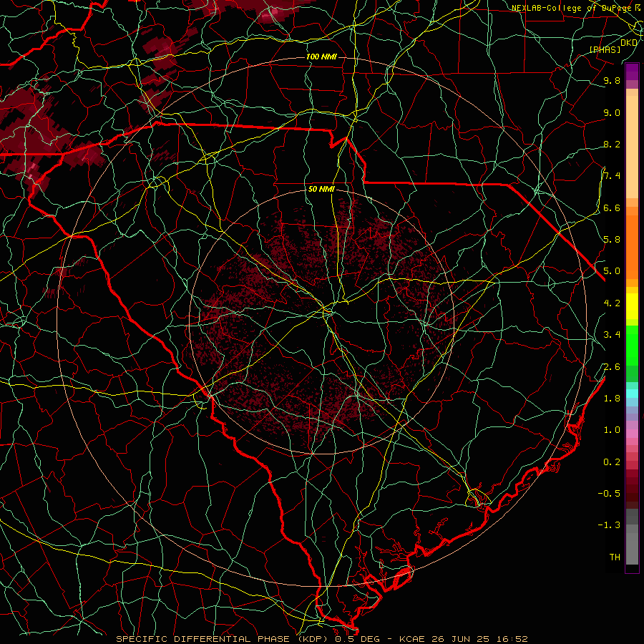Viewport: 644px width, 644px height.
Task: Select the 5.0 value on color scale
Action: tap(612, 271)
